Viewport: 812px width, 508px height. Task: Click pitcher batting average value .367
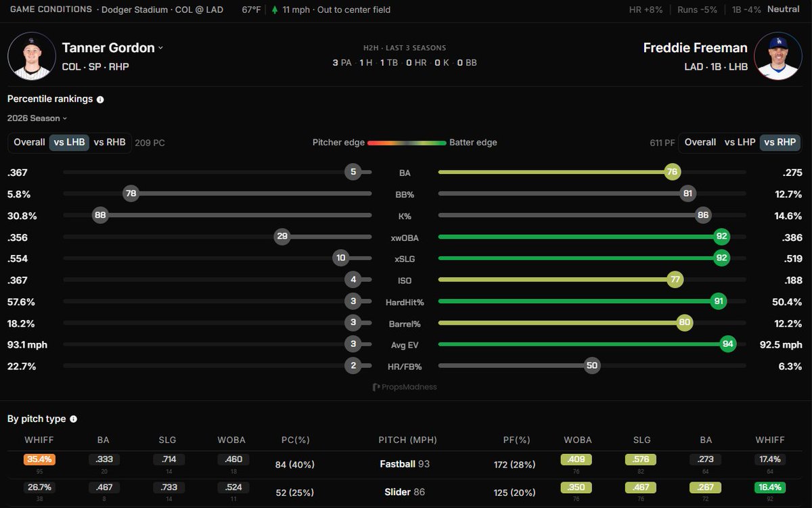(18, 172)
